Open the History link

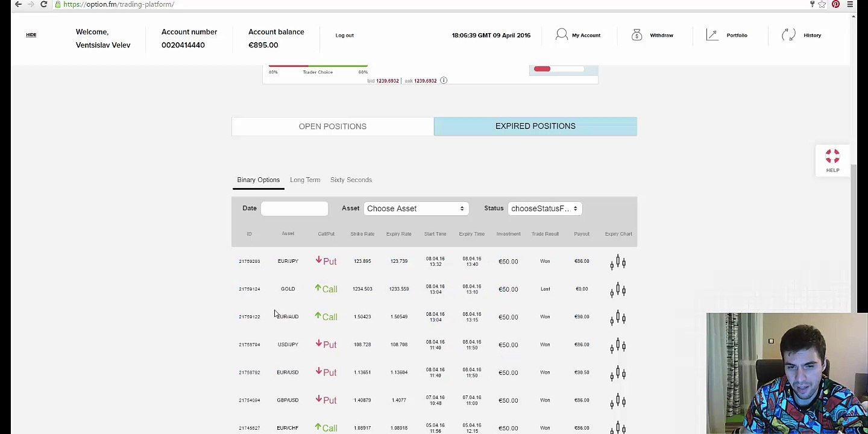click(812, 35)
